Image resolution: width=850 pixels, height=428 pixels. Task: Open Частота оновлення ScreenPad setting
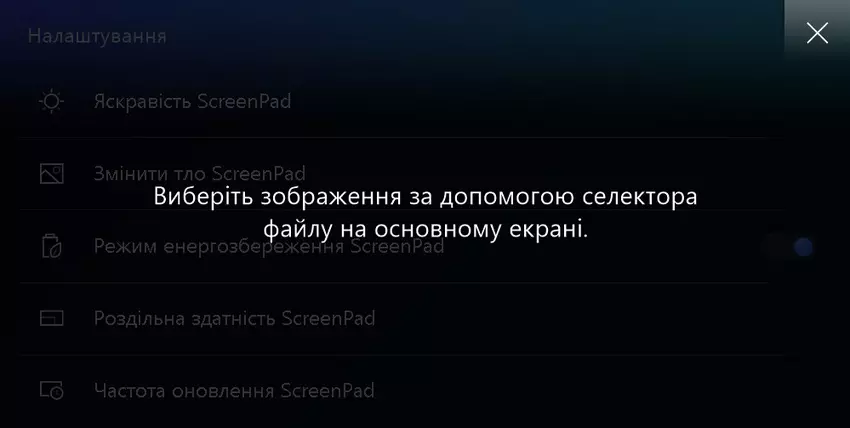(402, 390)
